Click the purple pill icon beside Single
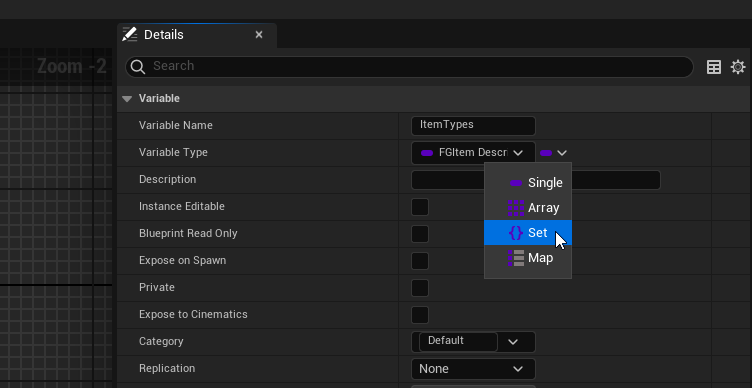Image resolution: width=752 pixels, height=388 pixels. click(516, 183)
